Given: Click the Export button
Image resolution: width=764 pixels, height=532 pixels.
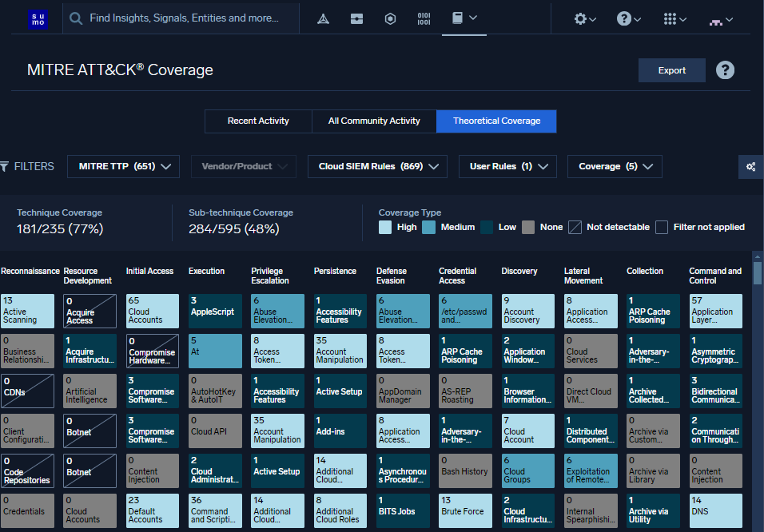Looking at the screenshot, I should pos(672,70).
